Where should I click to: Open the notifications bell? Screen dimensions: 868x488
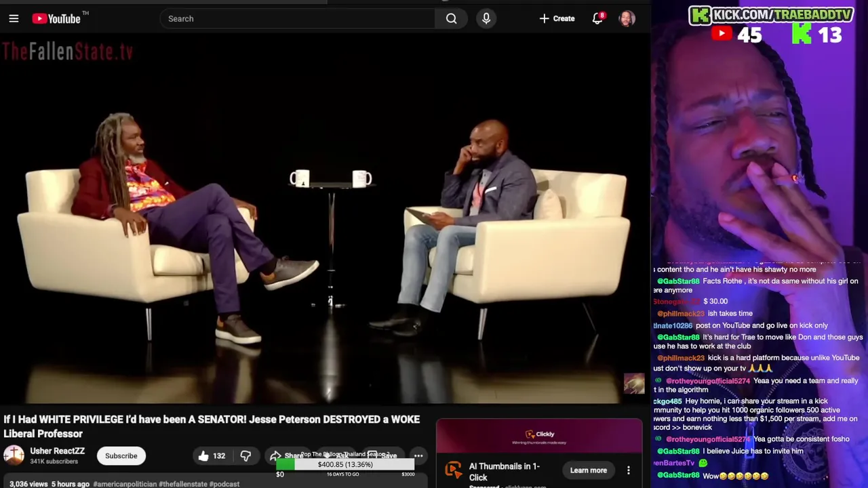tap(597, 18)
